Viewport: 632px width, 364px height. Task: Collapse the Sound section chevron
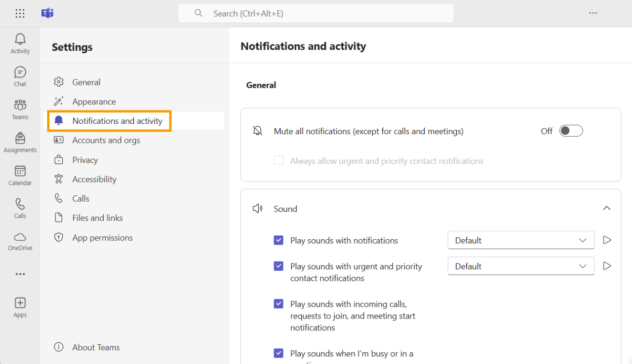tap(607, 208)
